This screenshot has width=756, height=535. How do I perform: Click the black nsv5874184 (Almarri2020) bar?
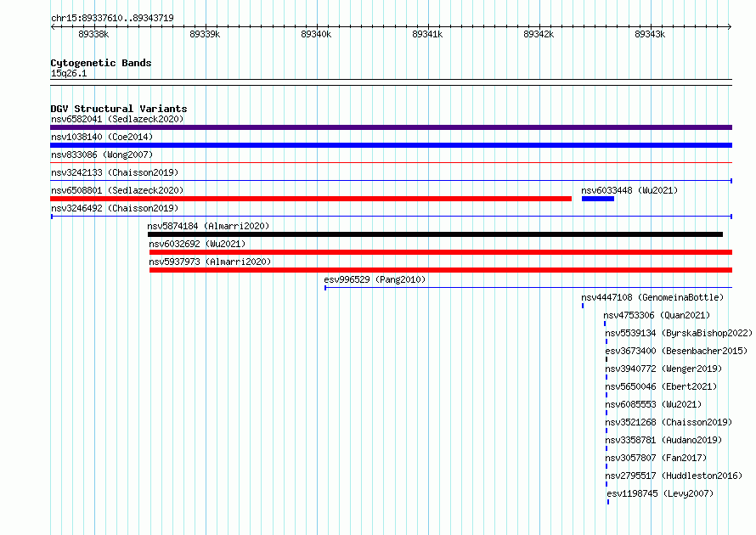[436, 234]
